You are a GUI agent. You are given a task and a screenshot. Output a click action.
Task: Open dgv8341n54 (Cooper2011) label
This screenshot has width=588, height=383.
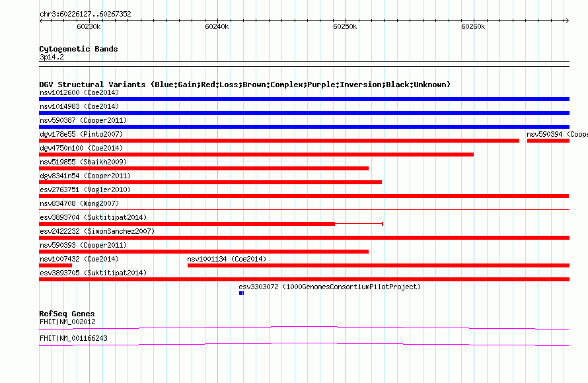click(x=85, y=176)
